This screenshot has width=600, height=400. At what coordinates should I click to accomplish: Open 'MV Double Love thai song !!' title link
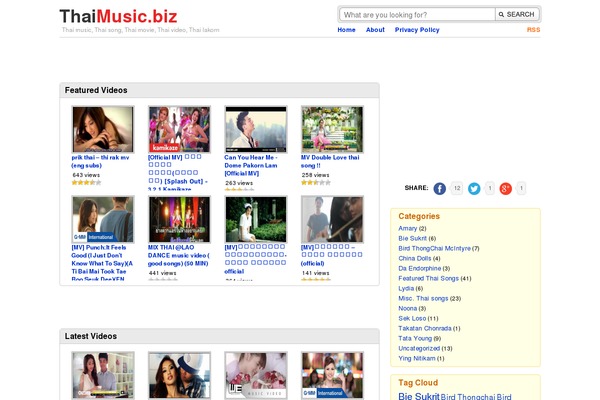click(x=330, y=162)
